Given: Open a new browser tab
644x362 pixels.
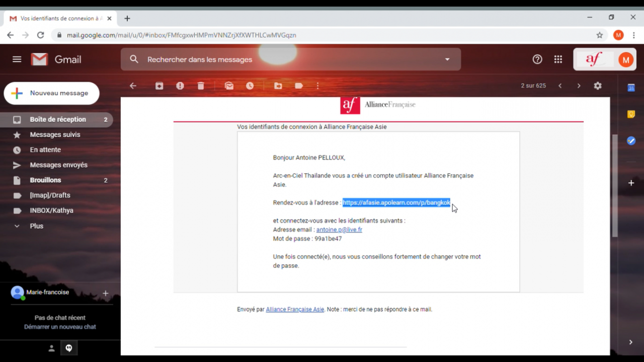Looking at the screenshot, I should [127, 19].
